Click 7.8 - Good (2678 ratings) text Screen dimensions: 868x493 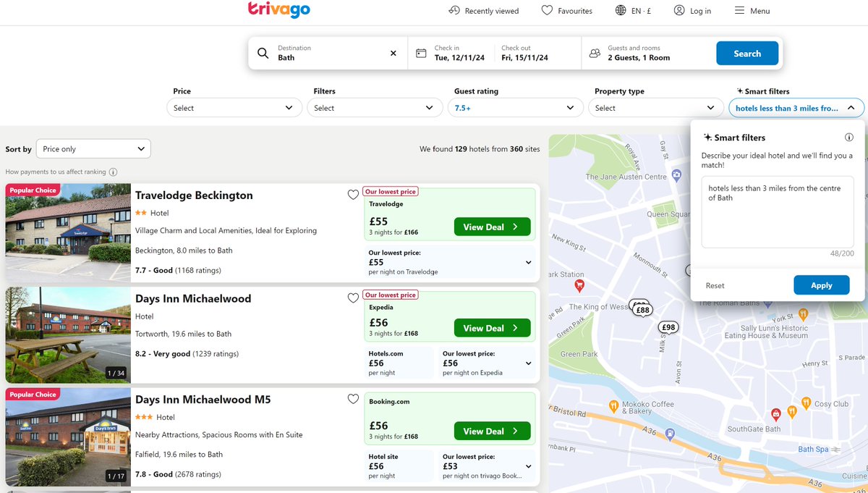tap(178, 474)
